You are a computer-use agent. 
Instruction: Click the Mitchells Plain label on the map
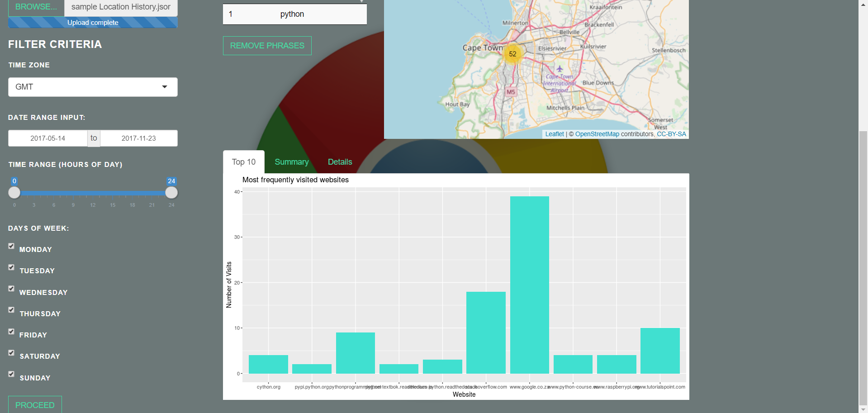pyautogui.click(x=565, y=108)
